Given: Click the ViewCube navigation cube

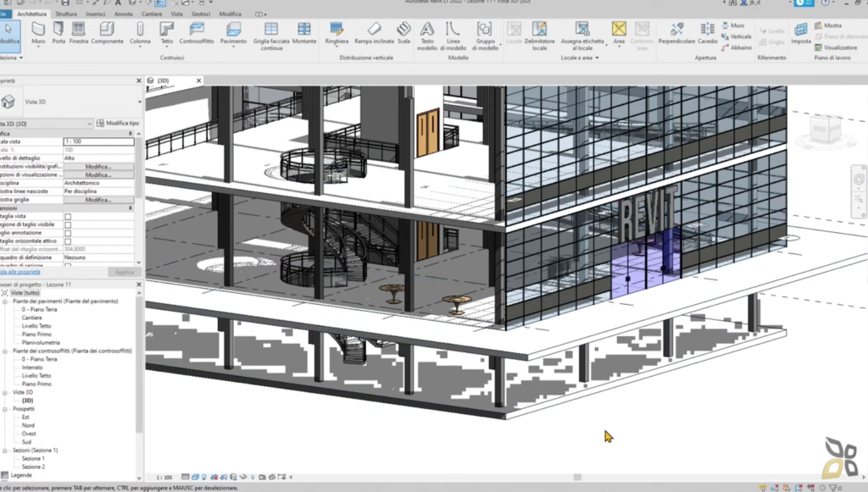Looking at the screenshot, I should [x=826, y=131].
